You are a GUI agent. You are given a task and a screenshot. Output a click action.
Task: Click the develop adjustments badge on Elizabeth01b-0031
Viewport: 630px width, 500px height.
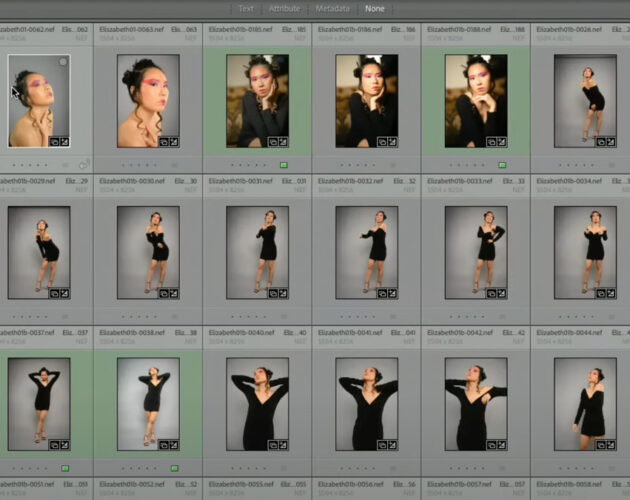point(283,293)
